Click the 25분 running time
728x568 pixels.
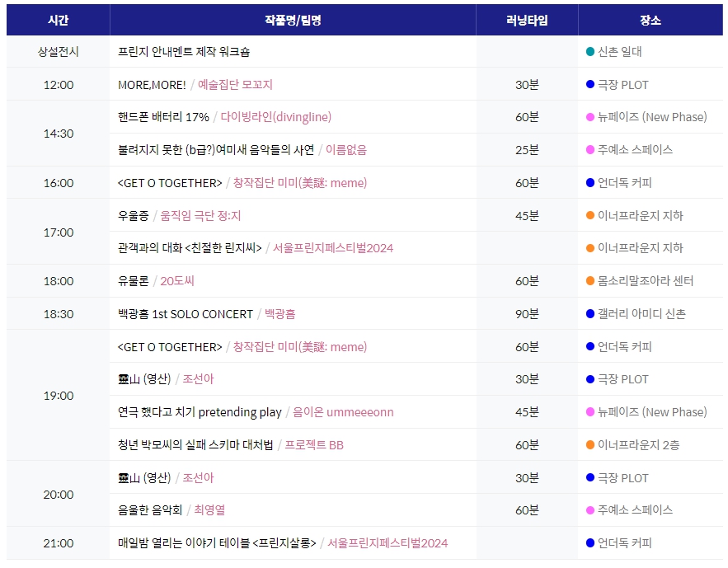pos(527,150)
